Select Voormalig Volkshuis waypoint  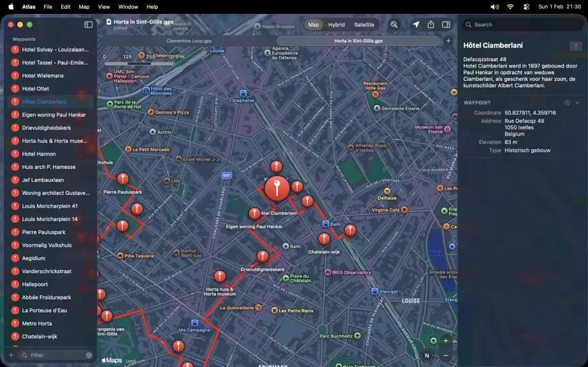click(50, 245)
